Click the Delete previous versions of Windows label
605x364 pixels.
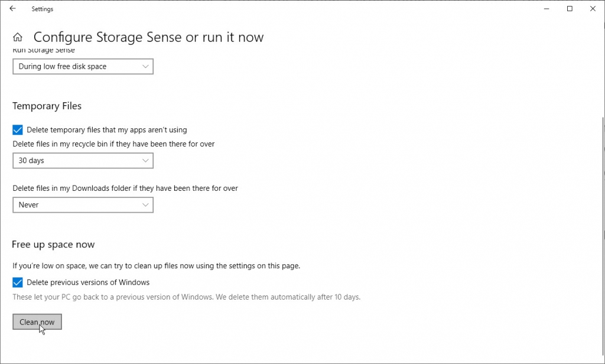(87, 282)
